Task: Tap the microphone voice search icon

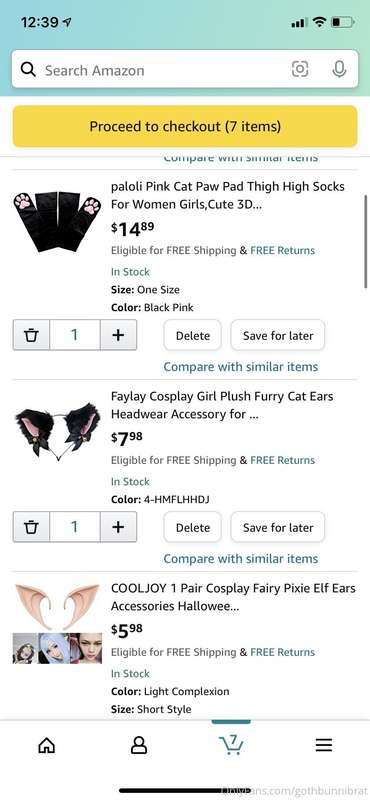Action: click(x=339, y=69)
